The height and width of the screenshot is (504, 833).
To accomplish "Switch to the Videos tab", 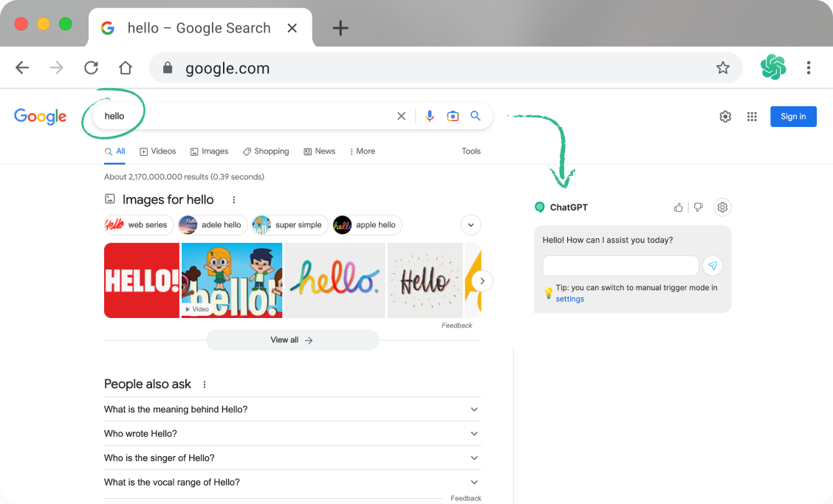I will pyautogui.click(x=158, y=151).
